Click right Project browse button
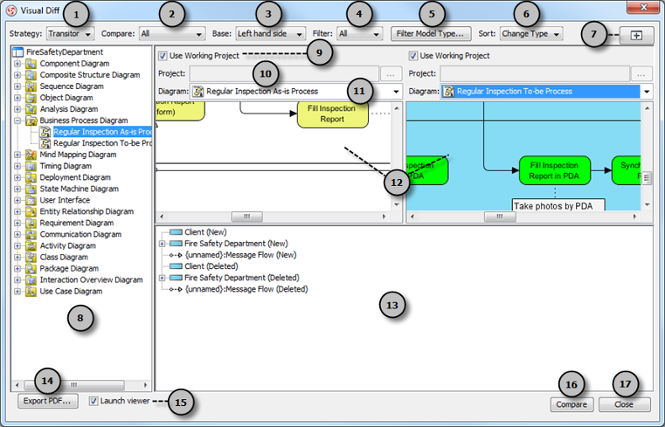 641,74
